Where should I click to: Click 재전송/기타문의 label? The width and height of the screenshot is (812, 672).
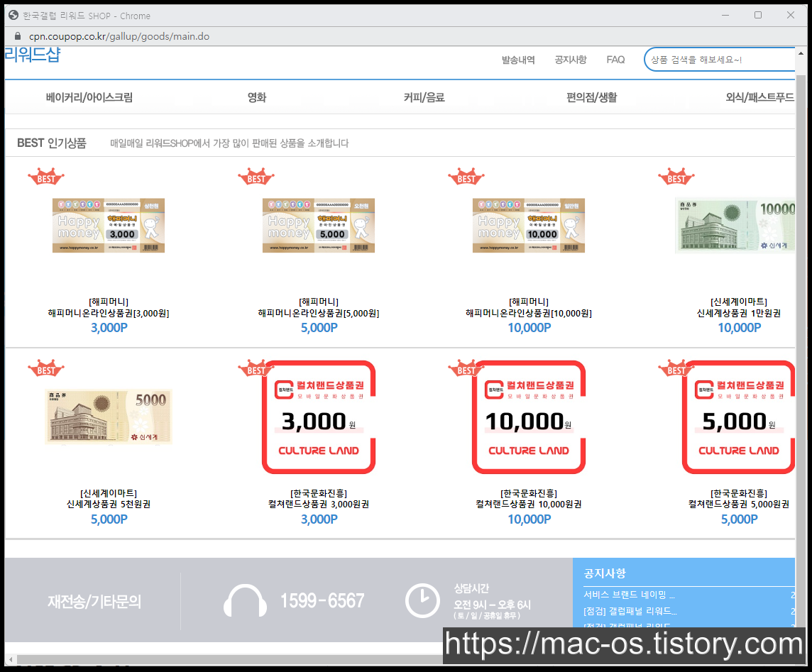(94, 602)
